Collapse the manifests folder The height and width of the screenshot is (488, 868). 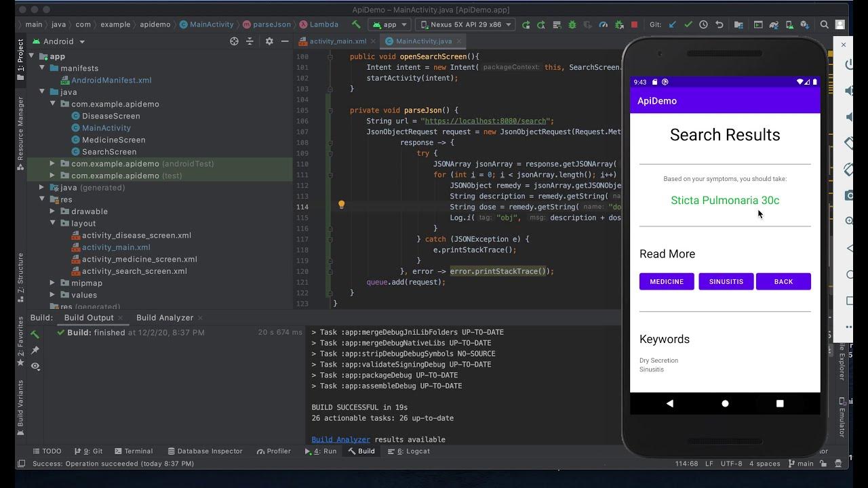coord(42,68)
